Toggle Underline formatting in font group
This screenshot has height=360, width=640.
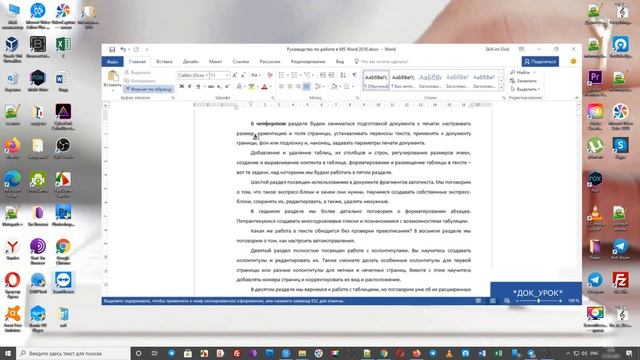click(x=198, y=87)
